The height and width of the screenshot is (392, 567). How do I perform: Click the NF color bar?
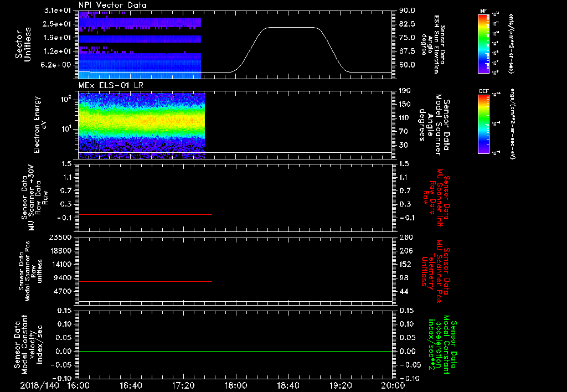pos(484,44)
